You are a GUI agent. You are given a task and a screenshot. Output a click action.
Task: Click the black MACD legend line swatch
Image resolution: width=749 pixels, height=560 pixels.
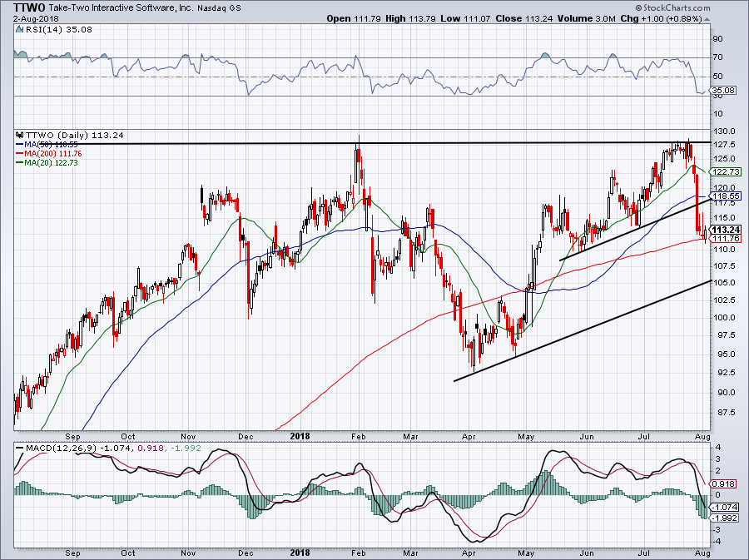(x=20, y=448)
